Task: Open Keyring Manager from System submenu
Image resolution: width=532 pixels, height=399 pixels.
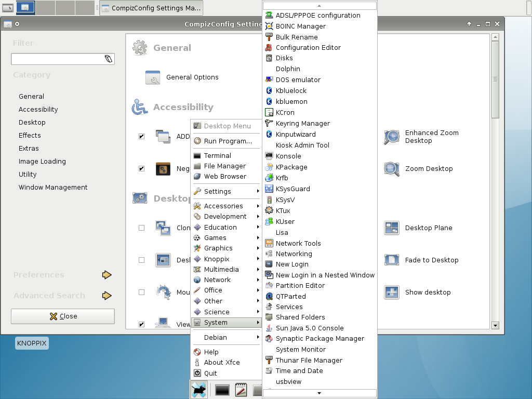Action: point(320,124)
